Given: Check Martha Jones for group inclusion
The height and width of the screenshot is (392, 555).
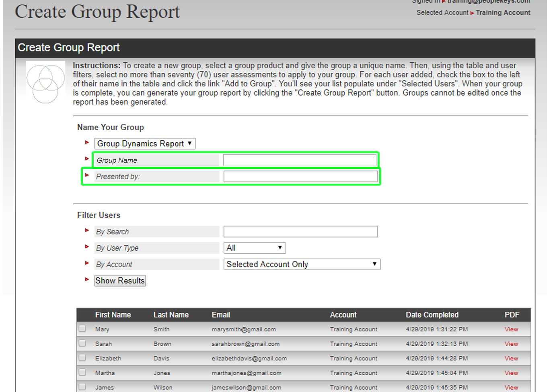Looking at the screenshot, I should (82, 372).
